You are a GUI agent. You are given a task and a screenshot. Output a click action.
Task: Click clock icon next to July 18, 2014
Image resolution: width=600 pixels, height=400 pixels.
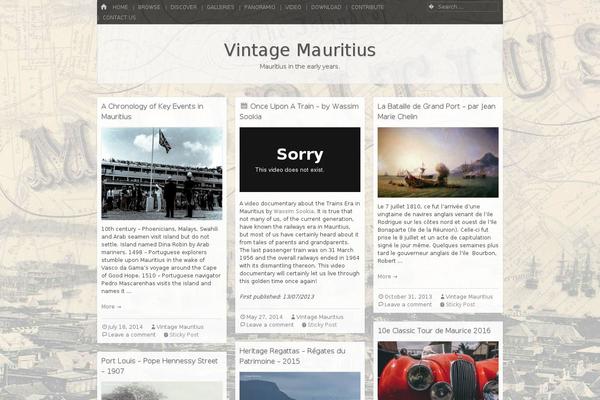pyautogui.click(x=104, y=327)
